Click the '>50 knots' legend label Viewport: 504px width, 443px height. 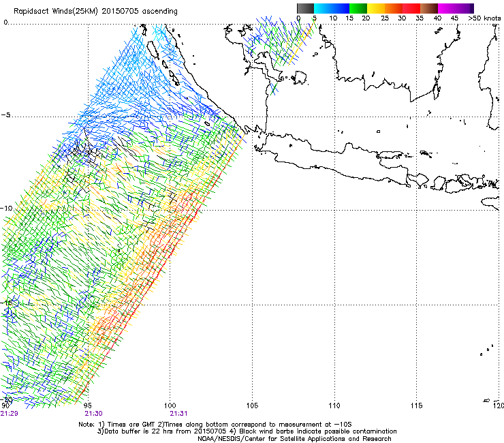click(484, 18)
